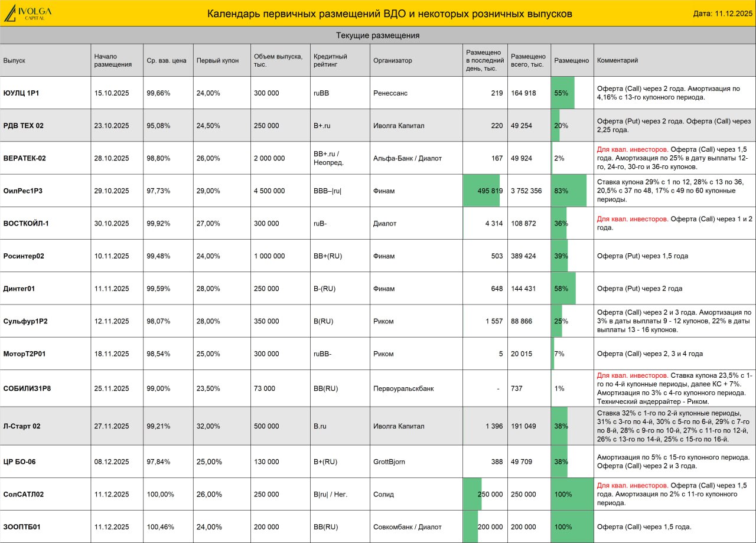This screenshot has height=543, width=756.
Task: Click the volume '2 000 000' for ВЕРАТЕК-02
Action: click(x=269, y=158)
